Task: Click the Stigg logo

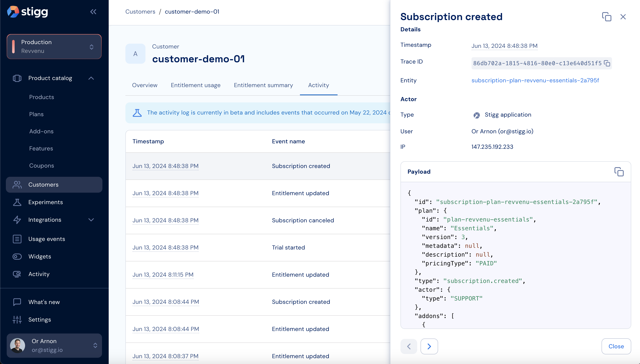Action: (x=28, y=11)
